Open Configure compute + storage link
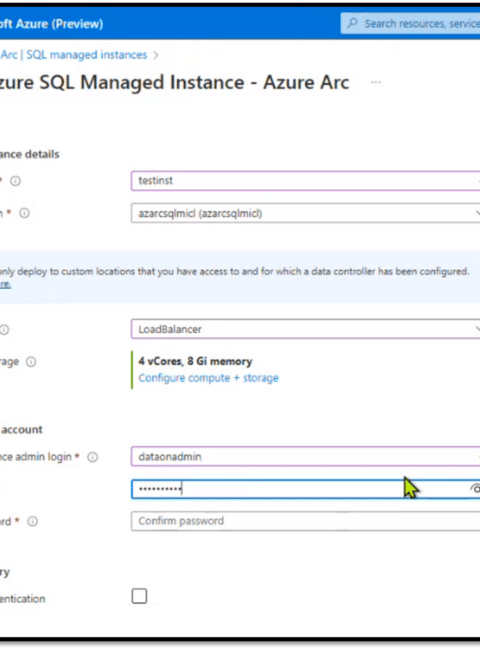Viewport: 480px width, 650px height. pos(208,378)
